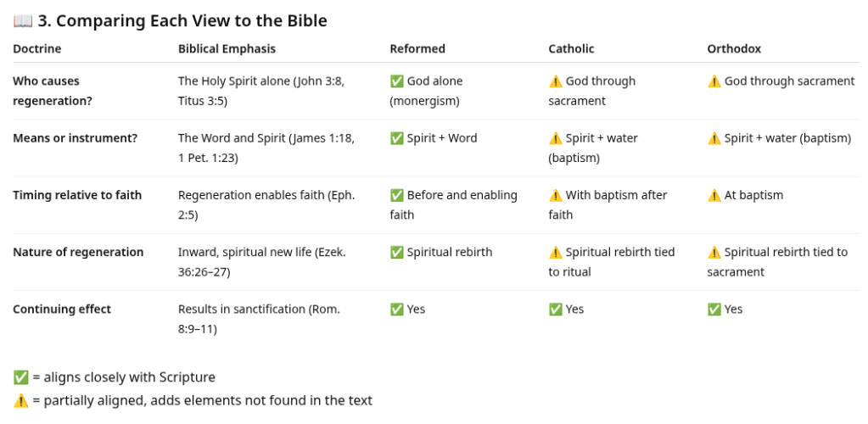Click the checkmark next to "Spirit + Word"
Viewport: 868px width, 424px height.
pos(396,138)
